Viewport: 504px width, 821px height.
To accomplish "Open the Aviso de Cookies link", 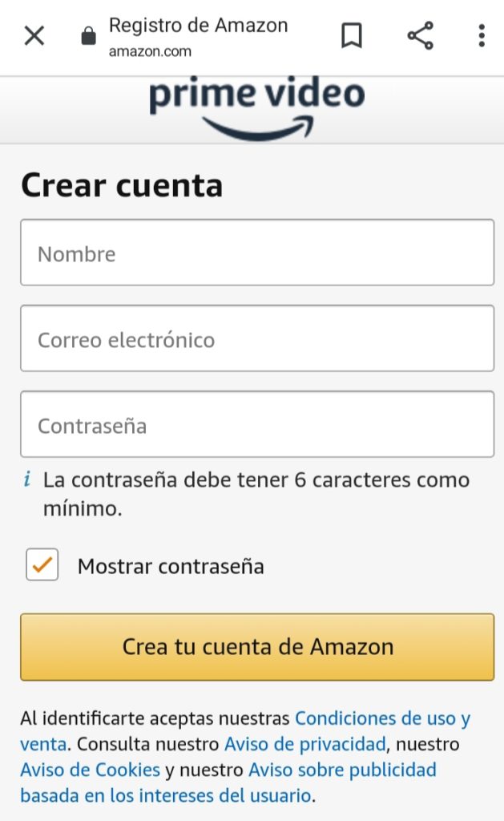I will tap(90, 770).
